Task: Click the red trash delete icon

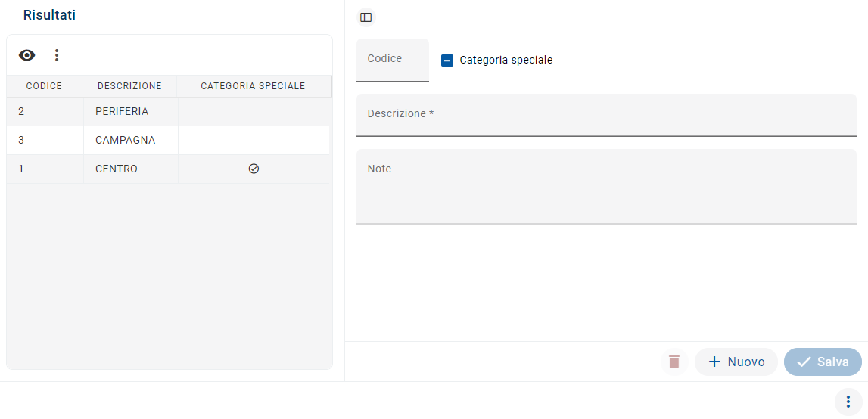Action: 674,362
